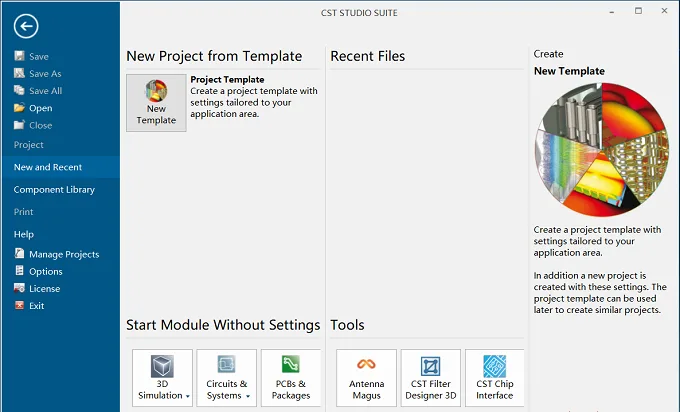The height and width of the screenshot is (412, 680).
Task: Click the Manage Projects document icon
Action: 19,253
